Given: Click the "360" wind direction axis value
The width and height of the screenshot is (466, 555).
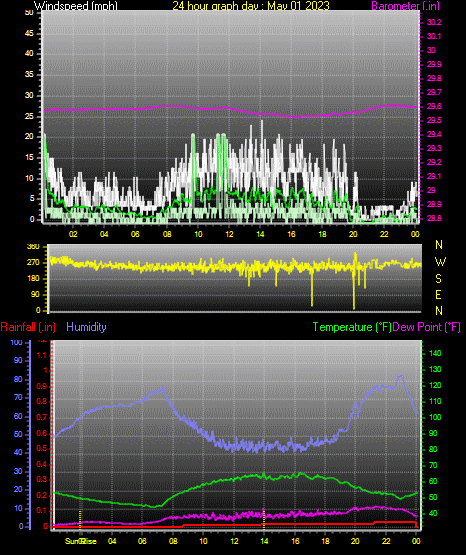Looking at the screenshot, I should 33,247.
